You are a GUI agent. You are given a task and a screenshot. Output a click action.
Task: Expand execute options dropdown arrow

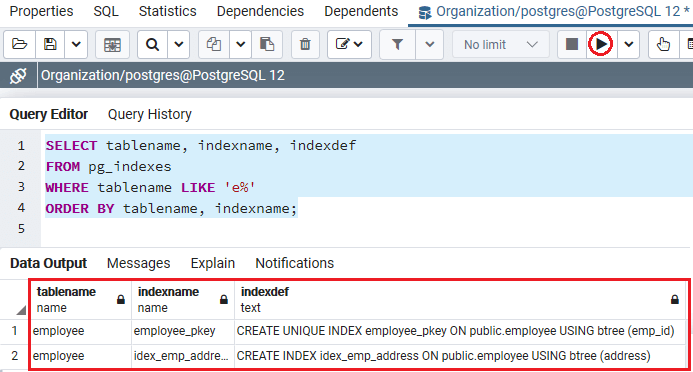[x=628, y=44]
